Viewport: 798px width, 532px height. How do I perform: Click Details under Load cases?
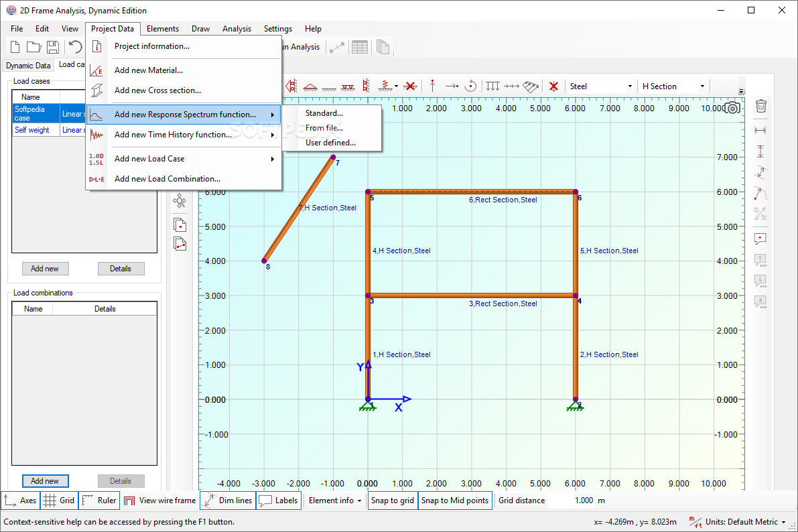121,269
